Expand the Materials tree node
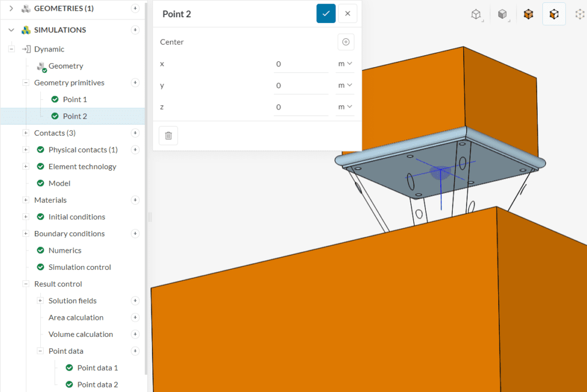The image size is (587, 392). pyautogui.click(x=25, y=200)
